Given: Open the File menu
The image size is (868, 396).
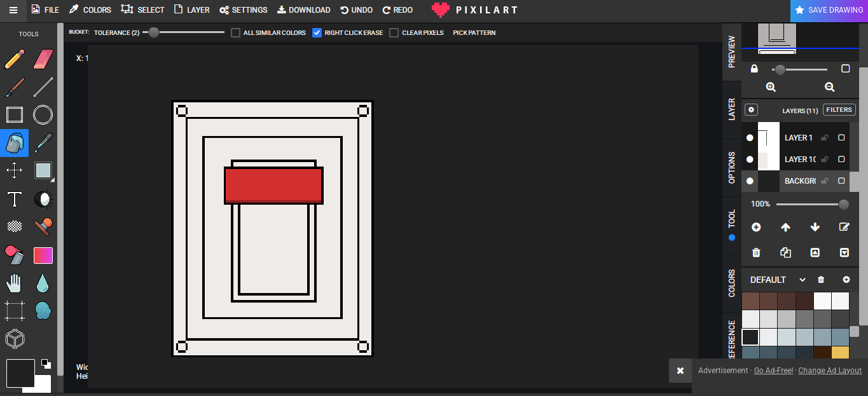Looking at the screenshot, I should coord(45,10).
